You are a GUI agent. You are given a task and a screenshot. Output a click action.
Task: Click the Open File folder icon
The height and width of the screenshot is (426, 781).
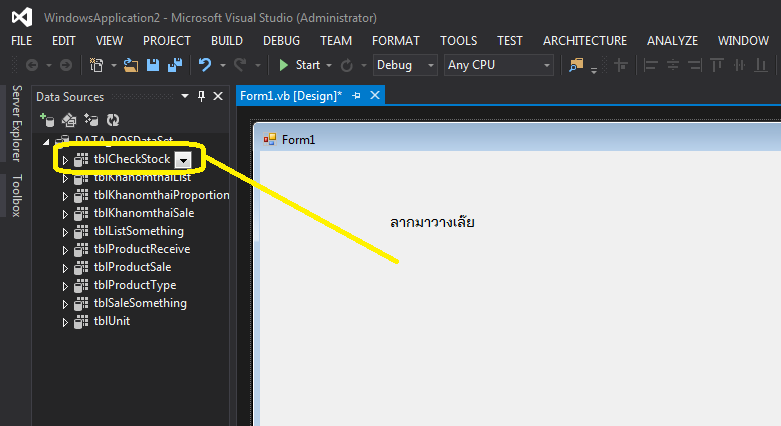tap(131, 65)
